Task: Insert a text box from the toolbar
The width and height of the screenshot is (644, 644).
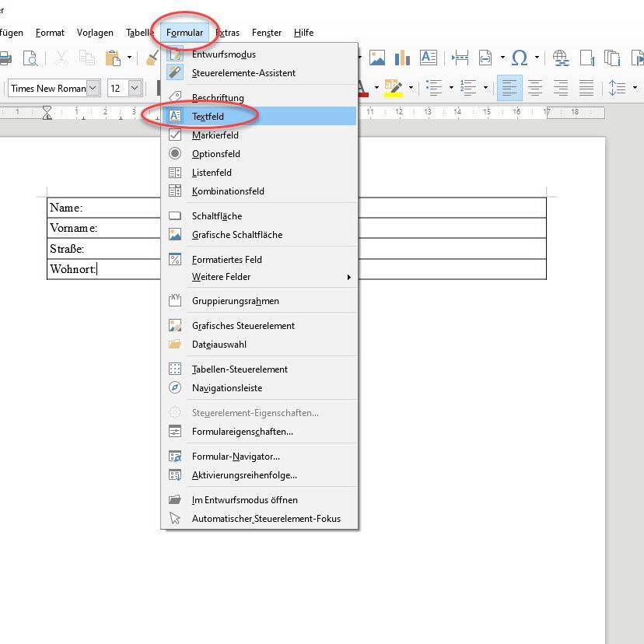Action: (x=429, y=58)
